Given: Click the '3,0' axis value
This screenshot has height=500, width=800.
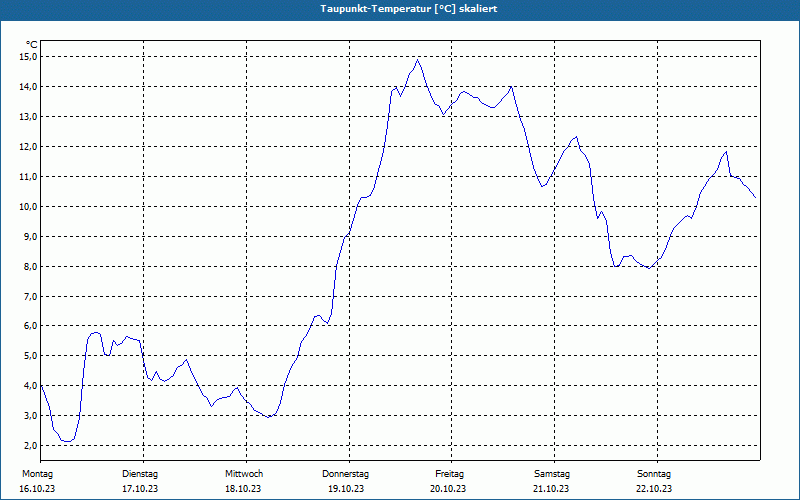Looking at the screenshot, I should (31, 415).
